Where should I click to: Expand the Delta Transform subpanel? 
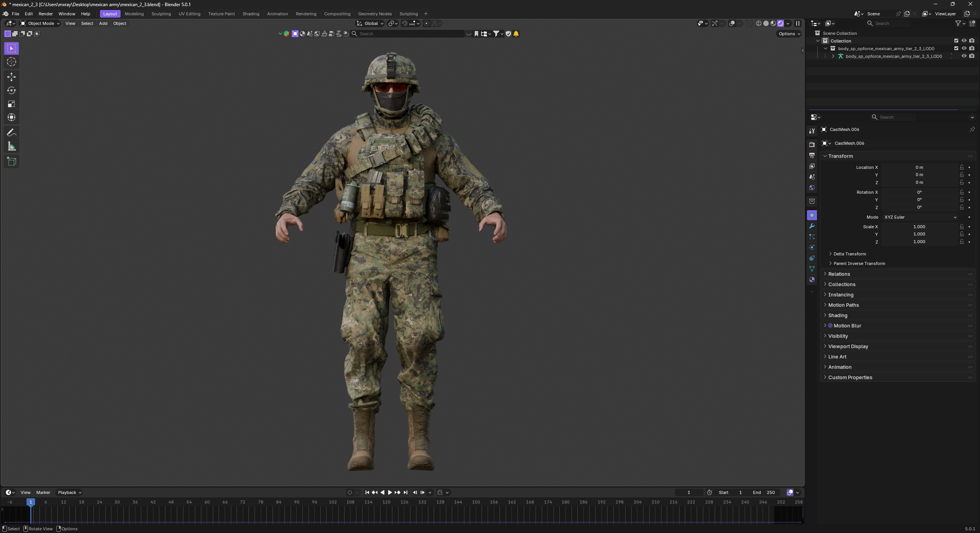[x=849, y=254]
